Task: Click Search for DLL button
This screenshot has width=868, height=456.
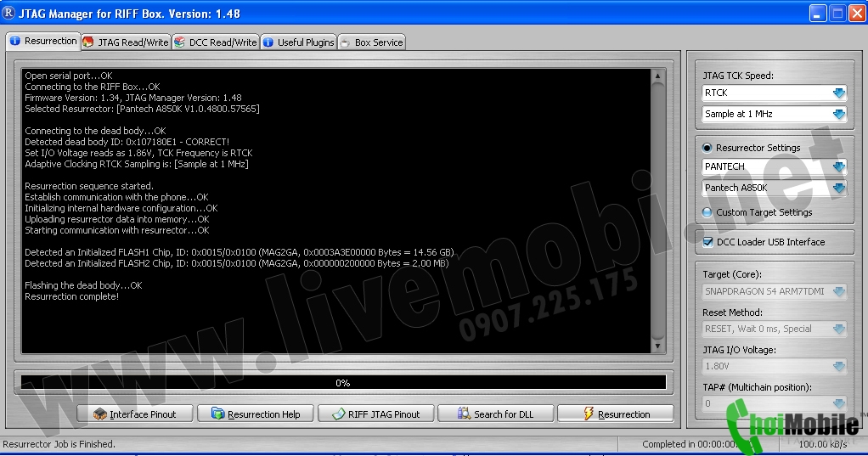Action: coord(495,414)
